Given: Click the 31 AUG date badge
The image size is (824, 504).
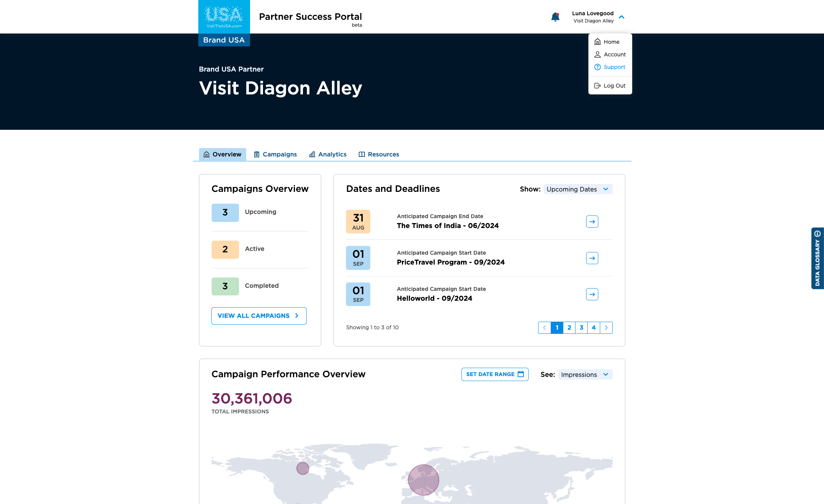Looking at the screenshot, I should (358, 222).
